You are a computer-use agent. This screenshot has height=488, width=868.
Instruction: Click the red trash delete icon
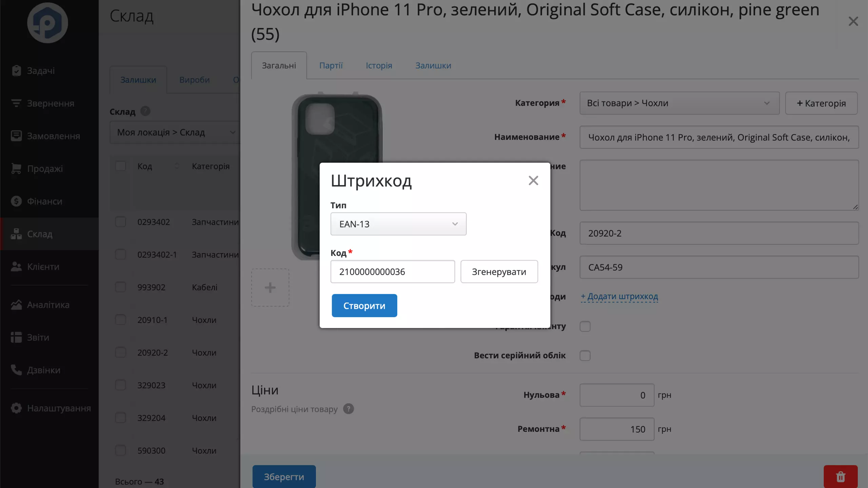point(841,477)
